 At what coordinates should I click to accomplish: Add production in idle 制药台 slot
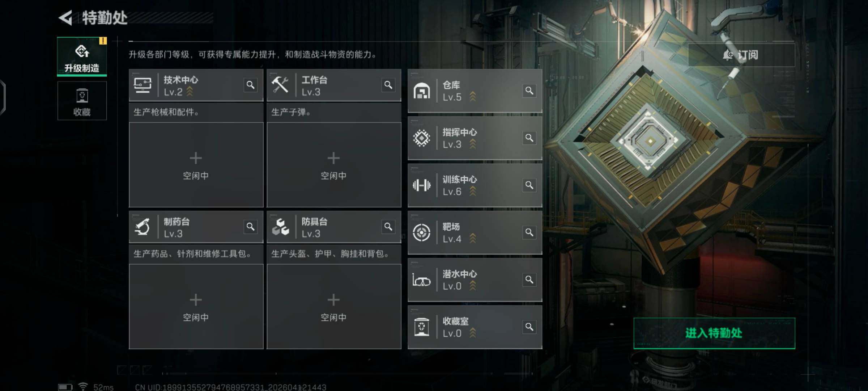coord(196,306)
